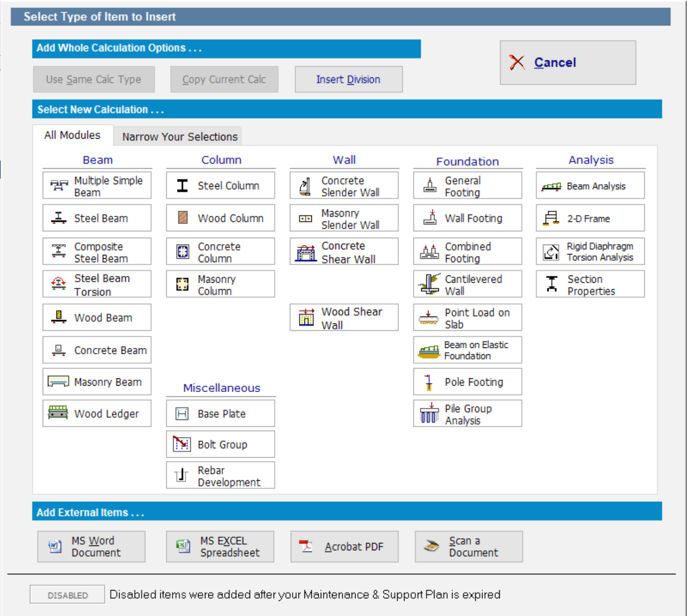Click the Masonry Slender Wall icon
Screen dimensions: 687x616
click(x=305, y=219)
